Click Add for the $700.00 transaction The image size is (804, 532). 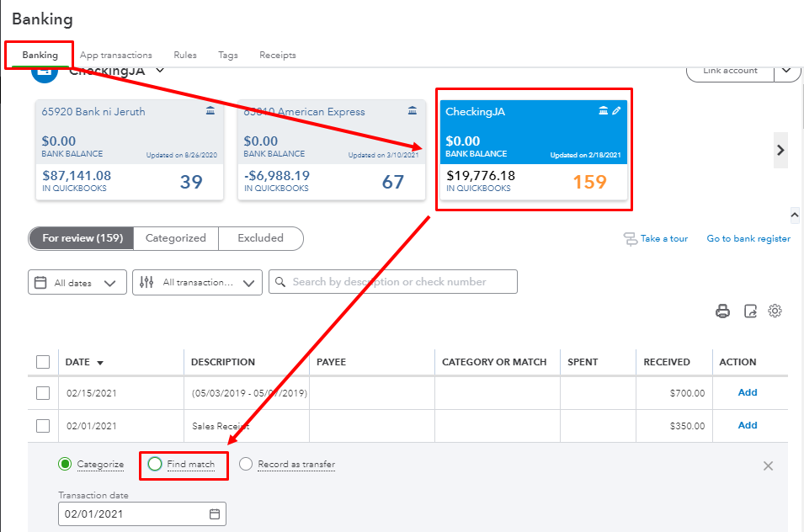(748, 392)
